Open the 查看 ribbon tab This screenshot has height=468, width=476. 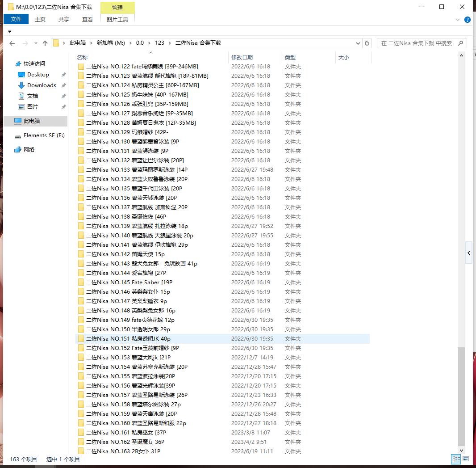pyautogui.click(x=88, y=20)
